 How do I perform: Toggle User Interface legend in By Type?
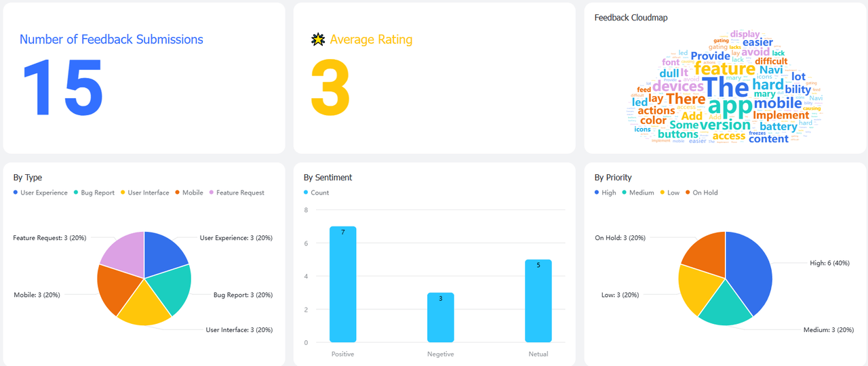[x=144, y=192]
